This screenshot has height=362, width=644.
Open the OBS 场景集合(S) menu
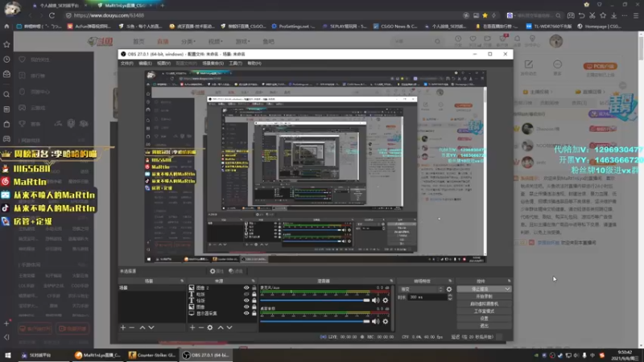tap(213, 64)
